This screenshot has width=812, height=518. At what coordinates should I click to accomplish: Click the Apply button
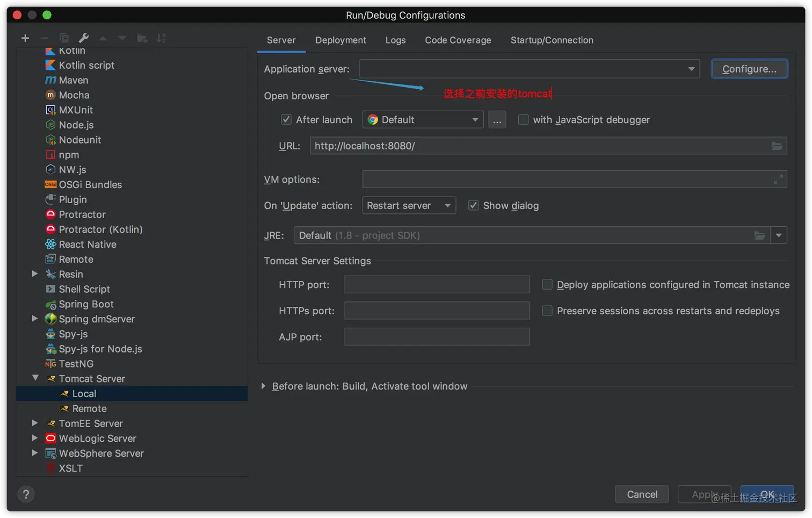coord(704,494)
